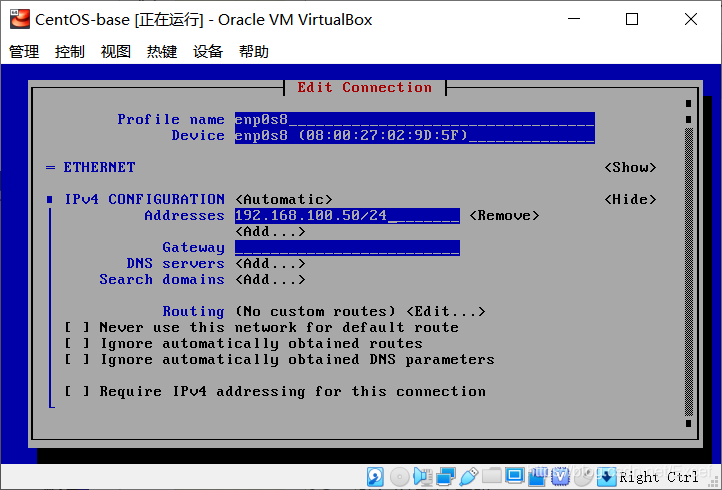The width and height of the screenshot is (722, 490).
Task: Open the 管理 menu
Action: pyautogui.click(x=24, y=52)
